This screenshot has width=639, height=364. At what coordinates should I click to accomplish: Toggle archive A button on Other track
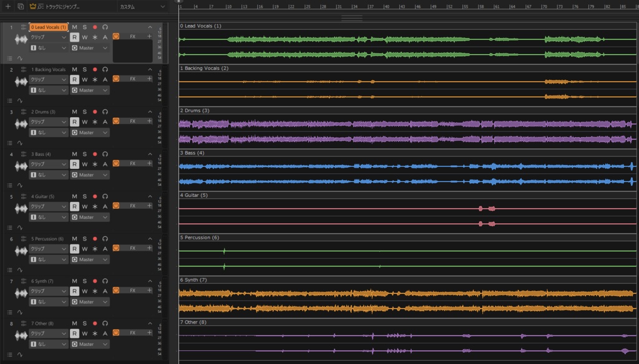(105, 333)
